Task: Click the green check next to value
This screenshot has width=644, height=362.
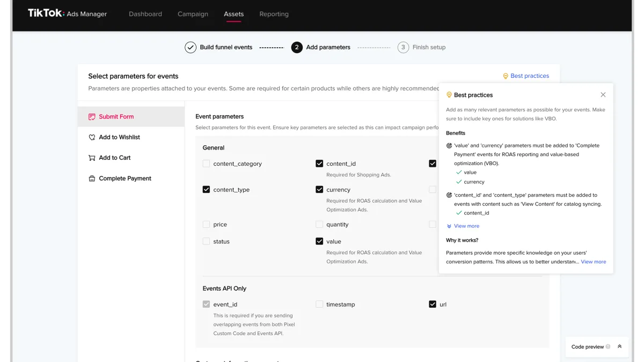Action: coord(458,173)
